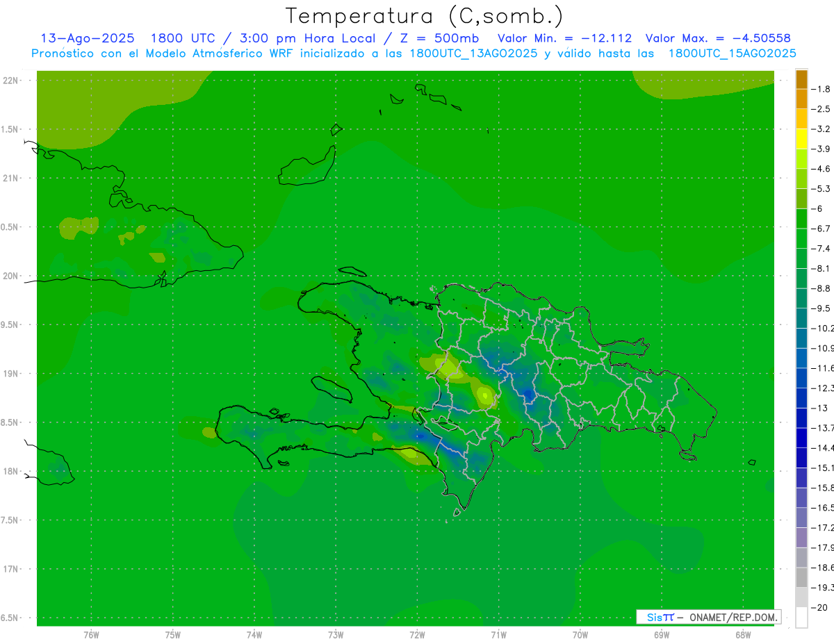Click the "69W" longitude label
Screen dimensions: 834x644
tap(662, 634)
